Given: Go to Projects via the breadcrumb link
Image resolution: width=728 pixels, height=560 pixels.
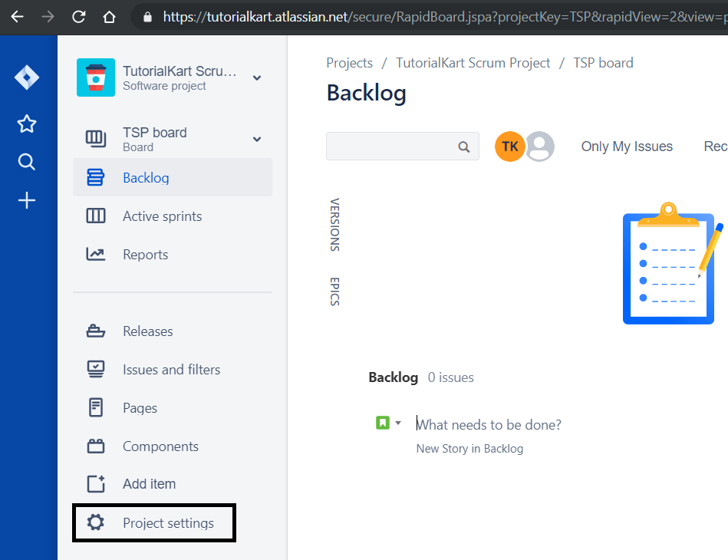Looking at the screenshot, I should click(x=349, y=62).
